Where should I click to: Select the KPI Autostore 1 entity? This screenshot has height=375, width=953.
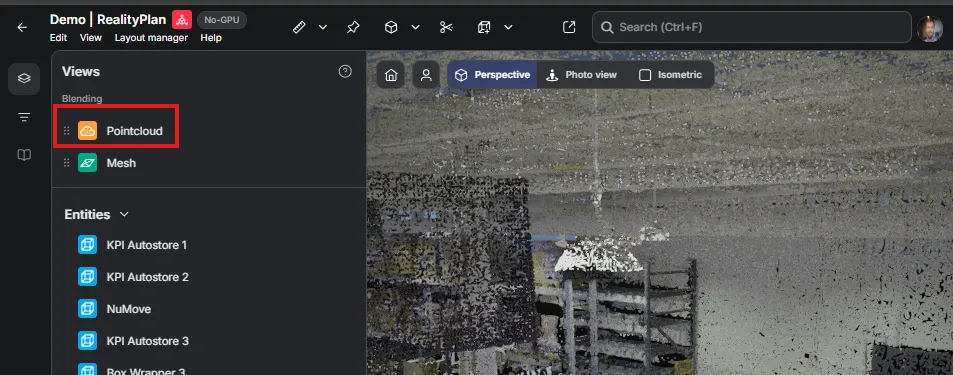pos(146,245)
